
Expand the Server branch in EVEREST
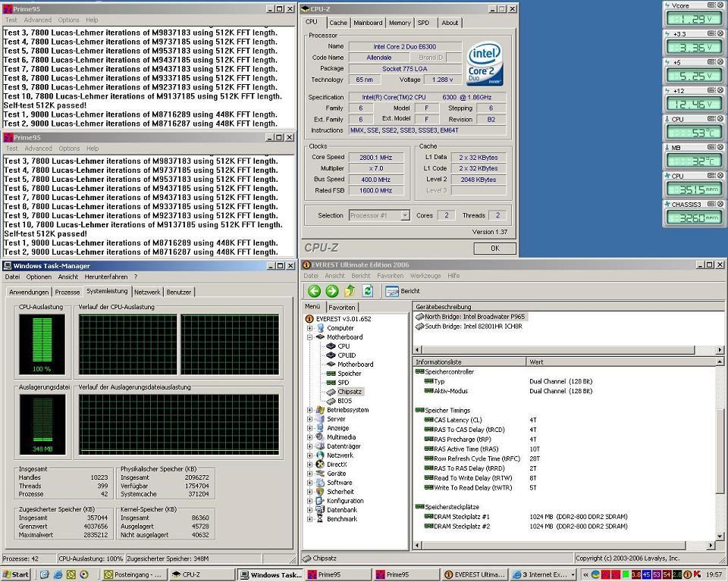309,419
